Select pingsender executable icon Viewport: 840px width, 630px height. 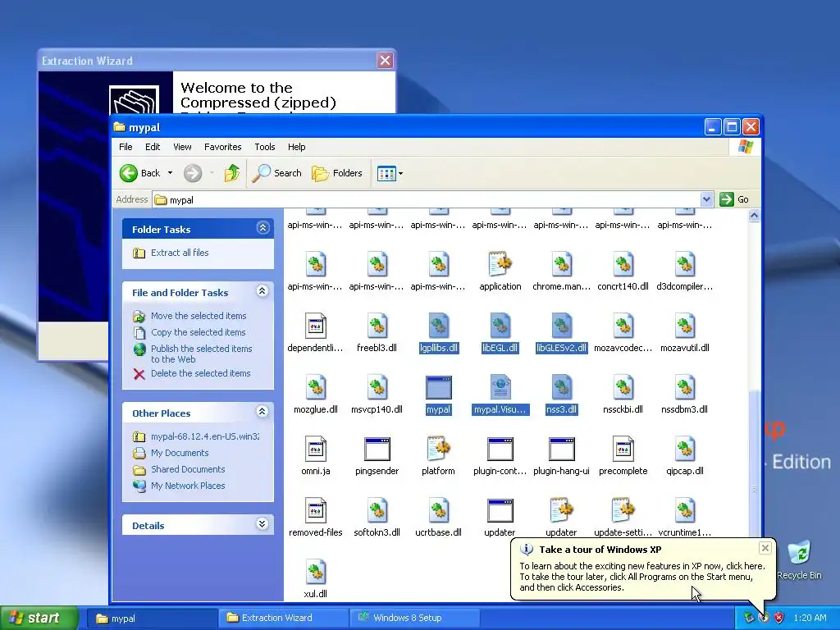click(377, 449)
